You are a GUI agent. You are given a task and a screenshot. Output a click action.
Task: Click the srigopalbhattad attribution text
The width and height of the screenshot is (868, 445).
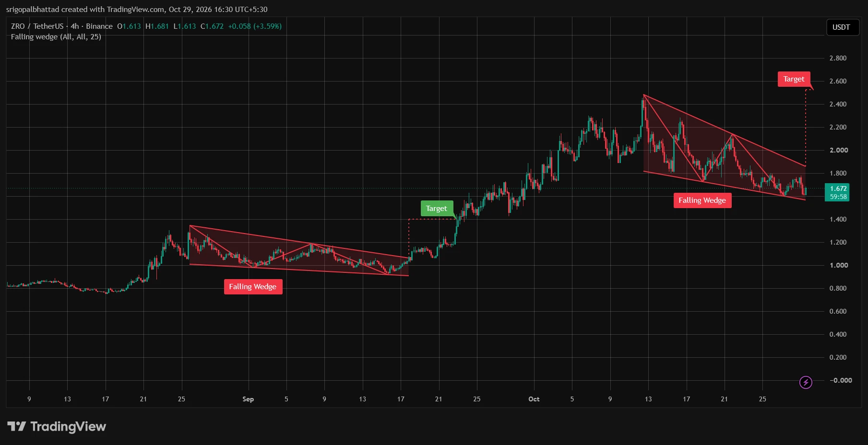point(137,9)
